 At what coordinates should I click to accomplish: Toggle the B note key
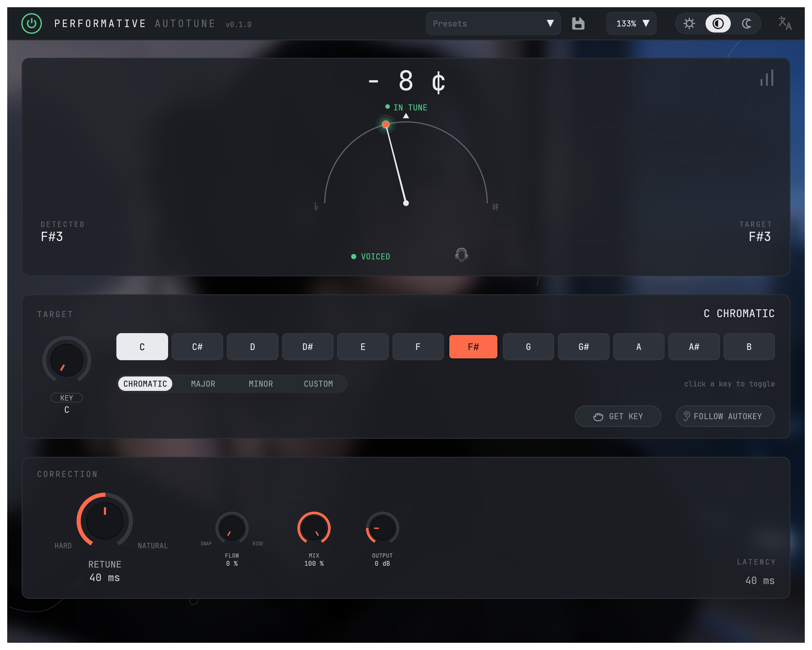click(749, 347)
